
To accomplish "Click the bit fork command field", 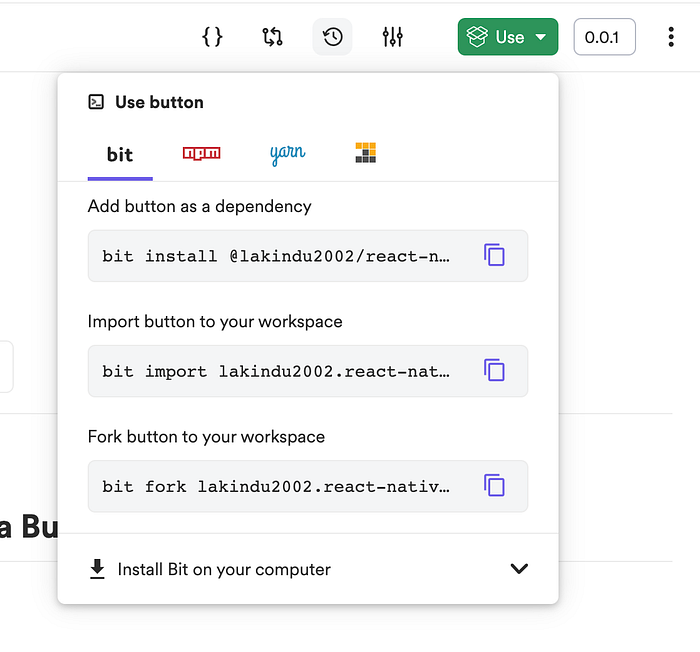I will point(308,486).
